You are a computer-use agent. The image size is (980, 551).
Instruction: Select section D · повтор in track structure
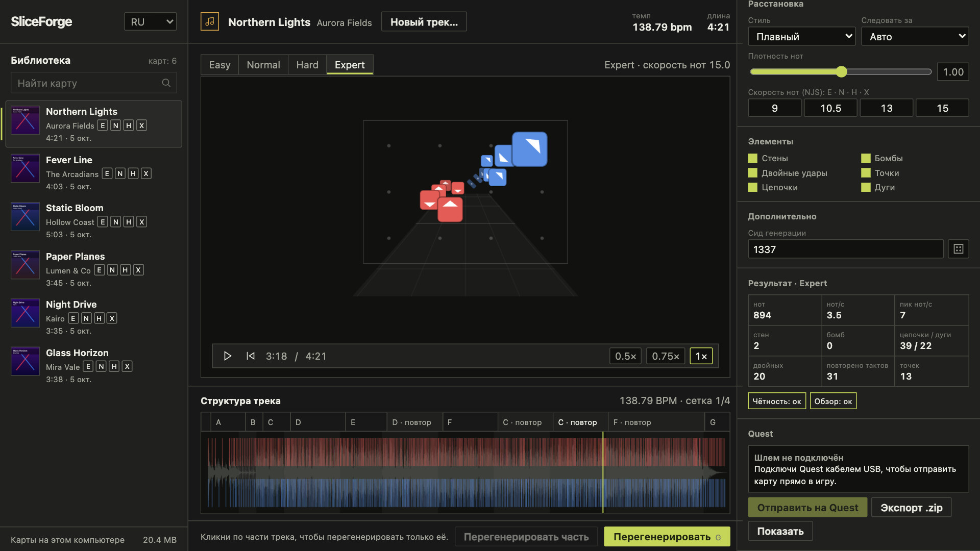pyautogui.click(x=414, y=422)
